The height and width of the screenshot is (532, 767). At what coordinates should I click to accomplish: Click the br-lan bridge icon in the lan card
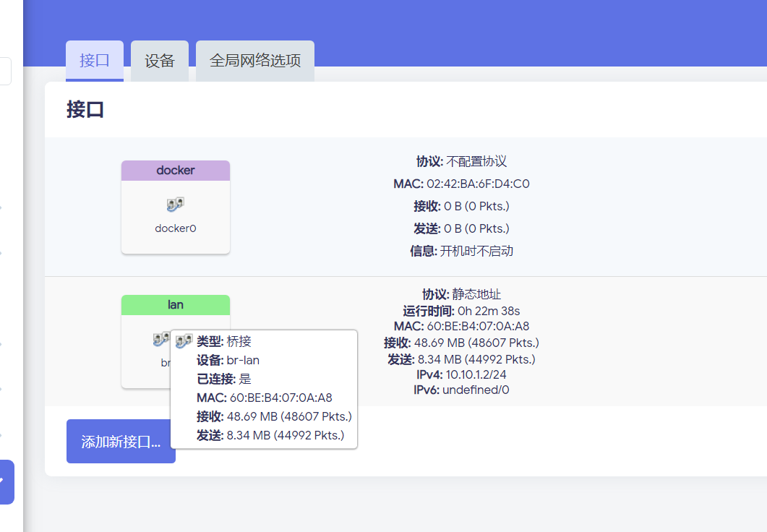click(x=160, y=338)
